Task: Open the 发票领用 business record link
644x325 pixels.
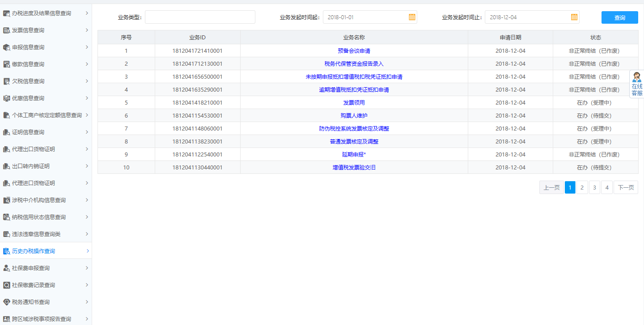Action: 354,102
